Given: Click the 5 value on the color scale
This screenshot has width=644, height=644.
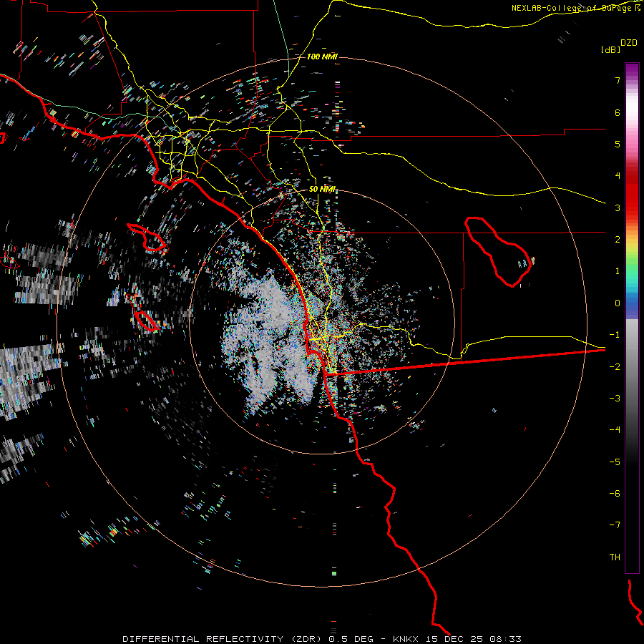Looking at the screenshot, I should (618, 144).
